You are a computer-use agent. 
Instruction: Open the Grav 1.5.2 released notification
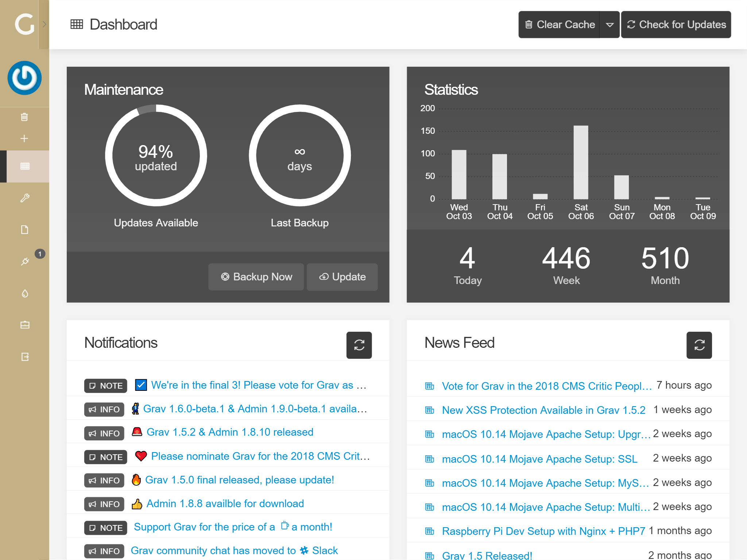(x=230, y=432)
